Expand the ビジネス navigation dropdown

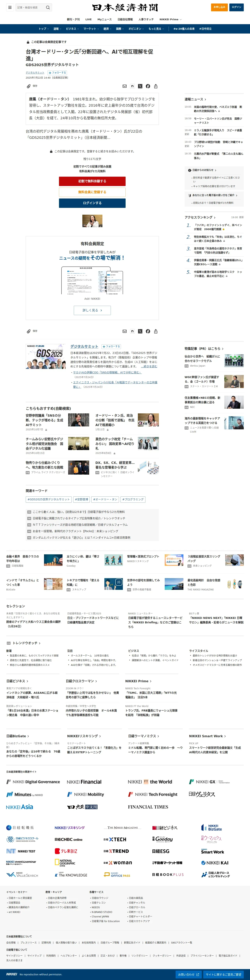pos(73,29)
